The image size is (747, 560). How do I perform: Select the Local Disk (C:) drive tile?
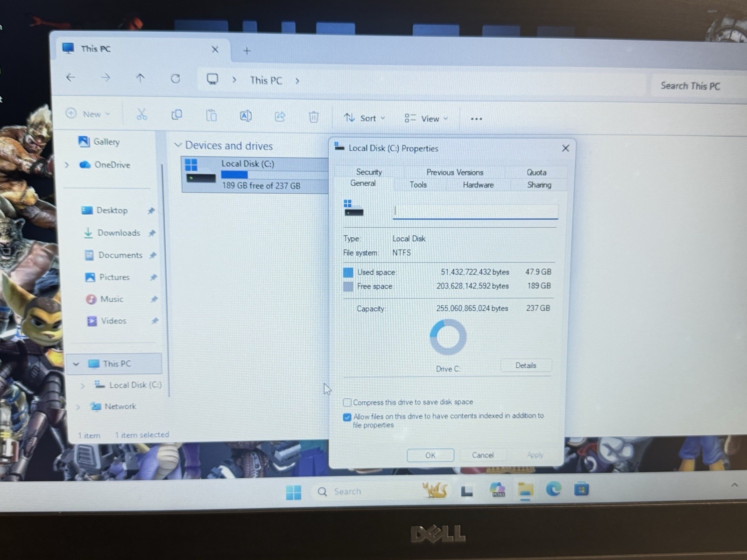click(255, 175)
